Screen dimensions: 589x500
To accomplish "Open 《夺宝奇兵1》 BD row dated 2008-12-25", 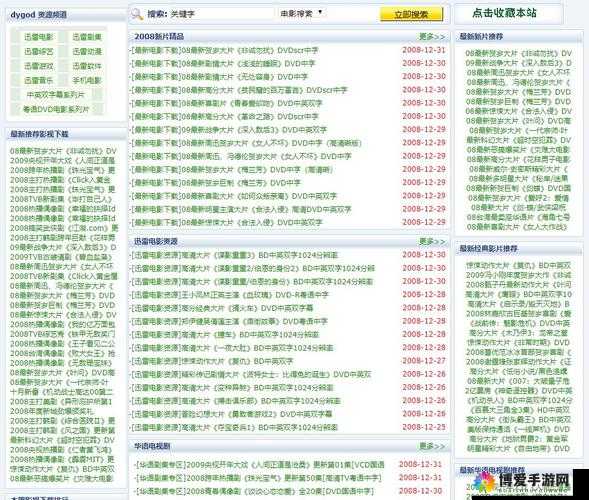I will [234, 427].
